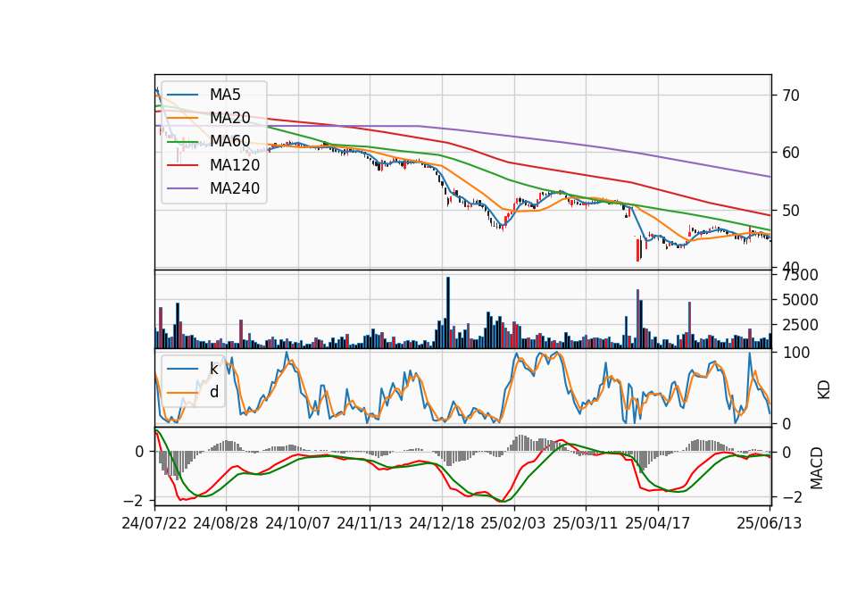Click the 24/08/28 date axis label
Viewport: 857px width, 616px height.
pos(226,523)
